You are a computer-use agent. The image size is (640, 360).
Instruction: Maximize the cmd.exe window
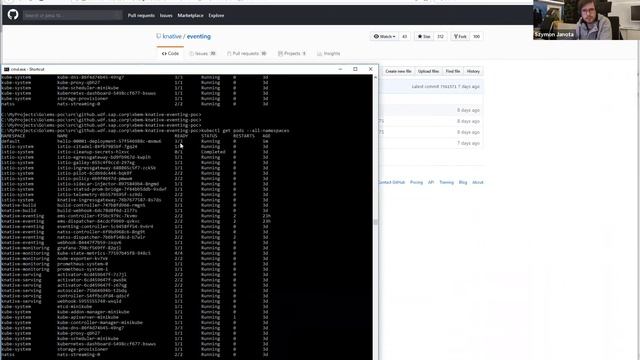coord(355,69)
